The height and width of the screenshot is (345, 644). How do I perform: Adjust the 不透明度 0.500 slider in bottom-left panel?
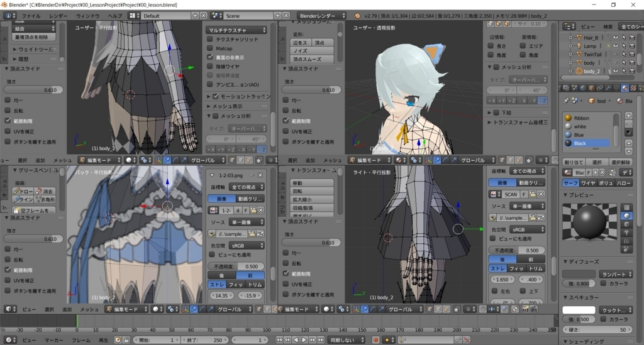click(236, 266)
